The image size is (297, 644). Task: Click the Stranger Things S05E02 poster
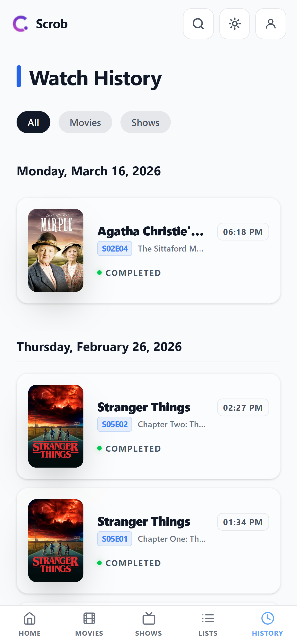(x=56, y=426)
